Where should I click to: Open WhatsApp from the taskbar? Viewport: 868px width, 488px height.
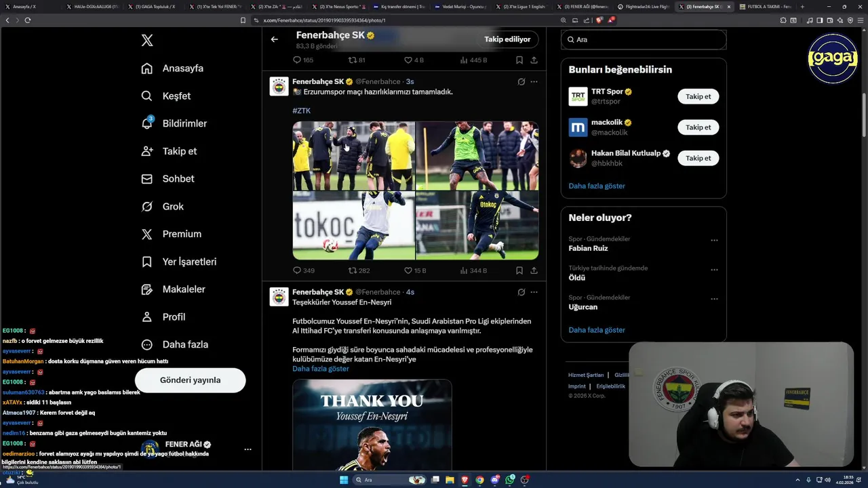pos(510,480)
